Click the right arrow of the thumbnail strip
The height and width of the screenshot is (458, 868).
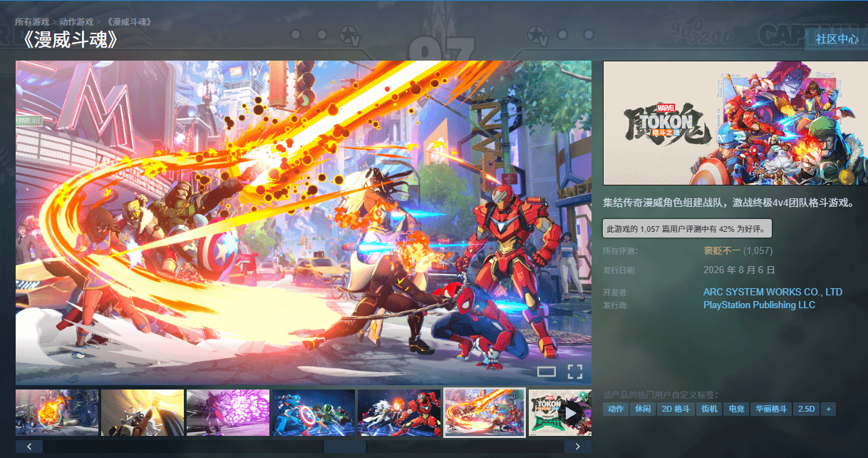[x=577, y=447]
